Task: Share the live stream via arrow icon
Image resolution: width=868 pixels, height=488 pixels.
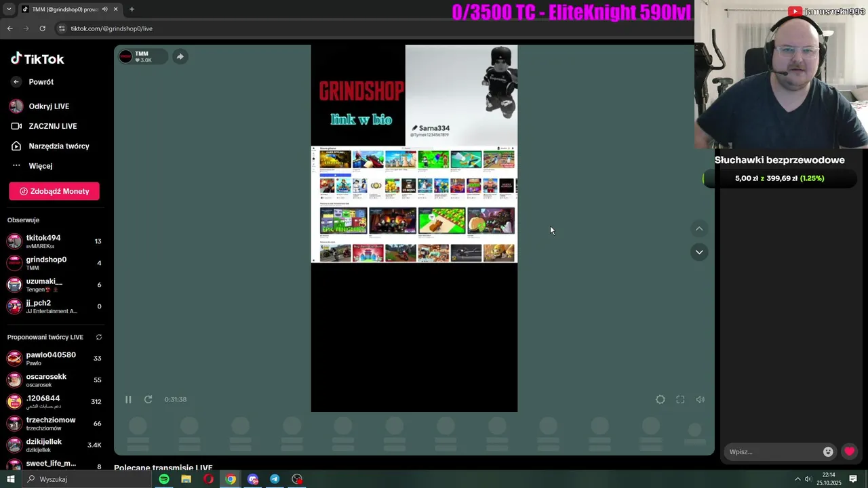Action: [180, 56]
